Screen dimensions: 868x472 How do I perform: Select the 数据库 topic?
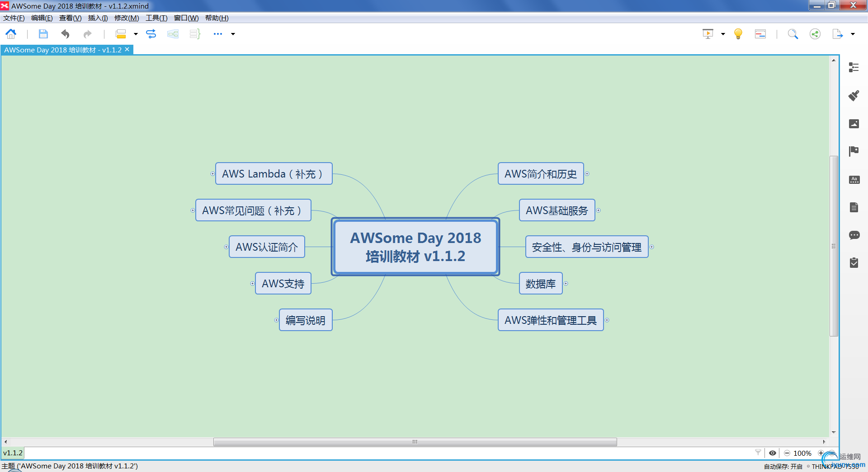pyautogui.click(x=541, y=284)
